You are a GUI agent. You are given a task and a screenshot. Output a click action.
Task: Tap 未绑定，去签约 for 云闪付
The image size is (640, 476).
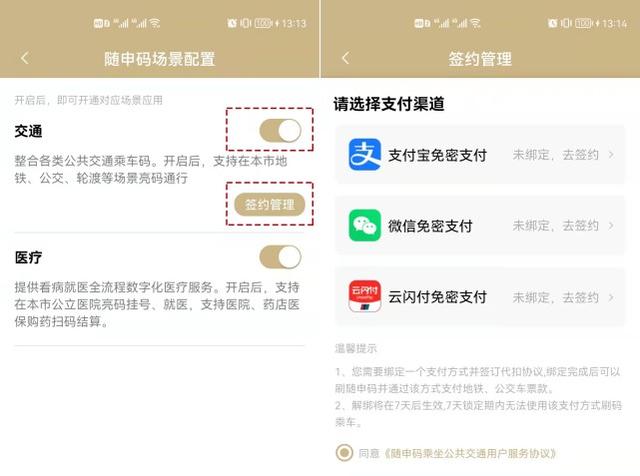[556, 297]
